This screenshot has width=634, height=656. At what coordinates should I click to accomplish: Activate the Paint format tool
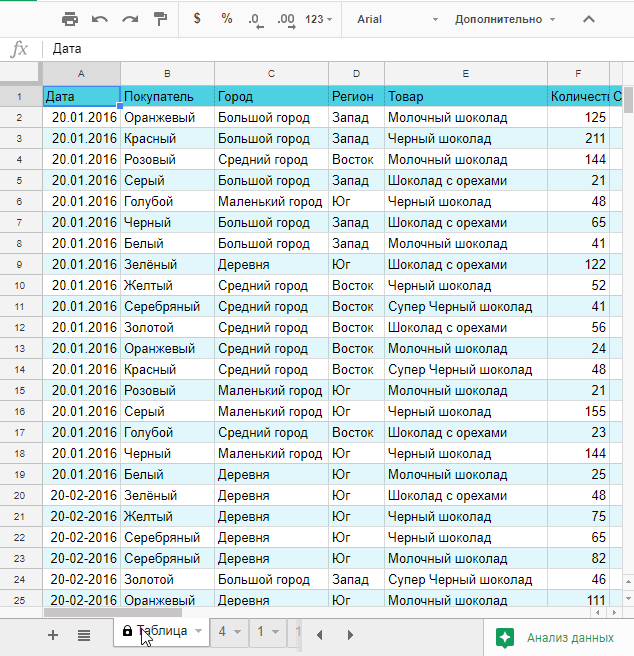160,19
